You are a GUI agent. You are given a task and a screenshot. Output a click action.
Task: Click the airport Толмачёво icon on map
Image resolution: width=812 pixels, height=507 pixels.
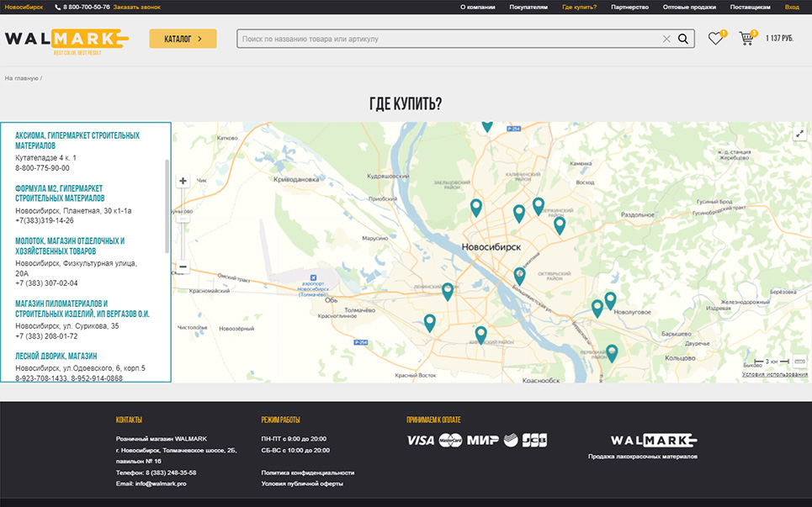pyautogui.click(x=313, y=277)
